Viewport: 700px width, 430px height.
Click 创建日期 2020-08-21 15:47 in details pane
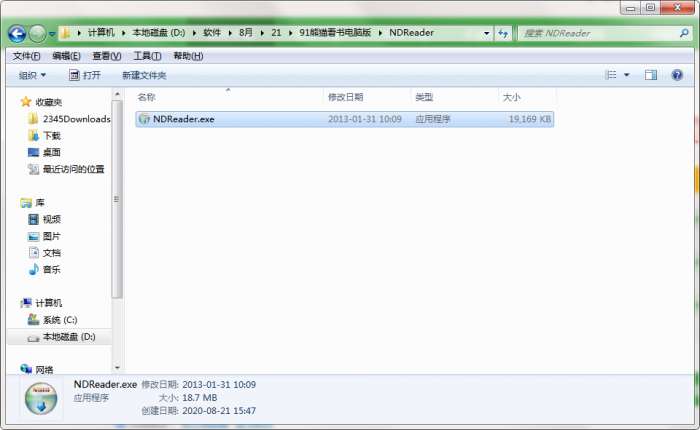[x=199, y=410]
